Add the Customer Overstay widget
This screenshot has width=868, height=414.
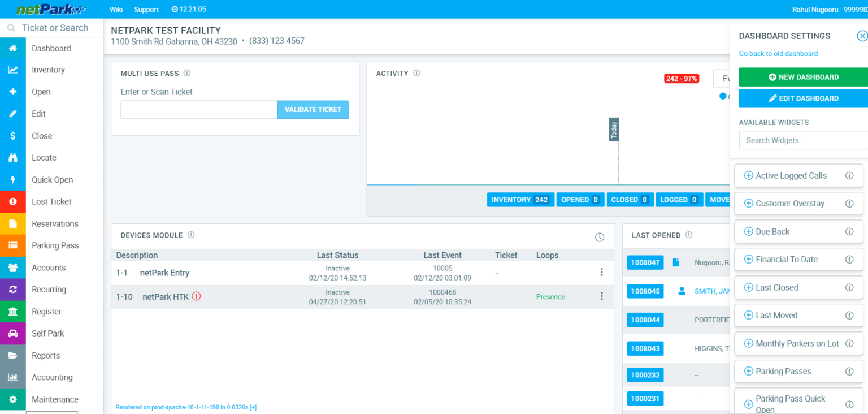(x=748, y=204)
